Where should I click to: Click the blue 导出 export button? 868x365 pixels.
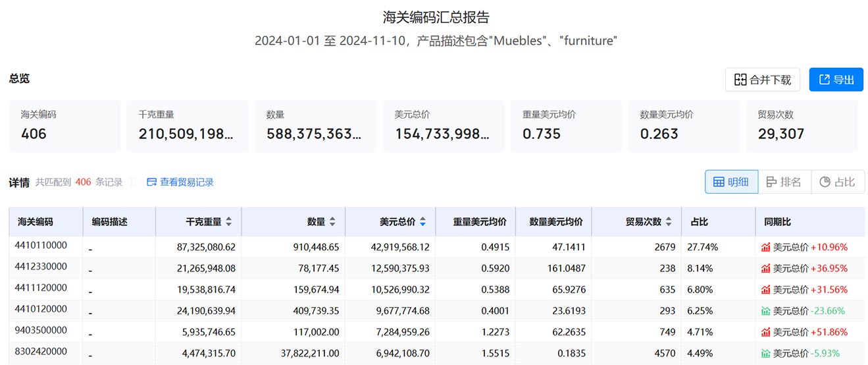(x=836, y=80)
